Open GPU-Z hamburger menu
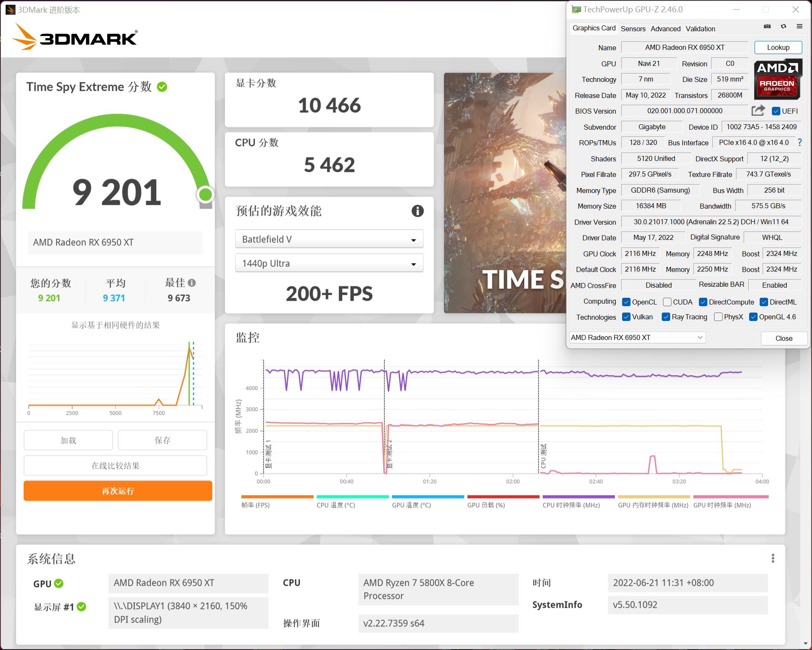 tap(799, 26)
